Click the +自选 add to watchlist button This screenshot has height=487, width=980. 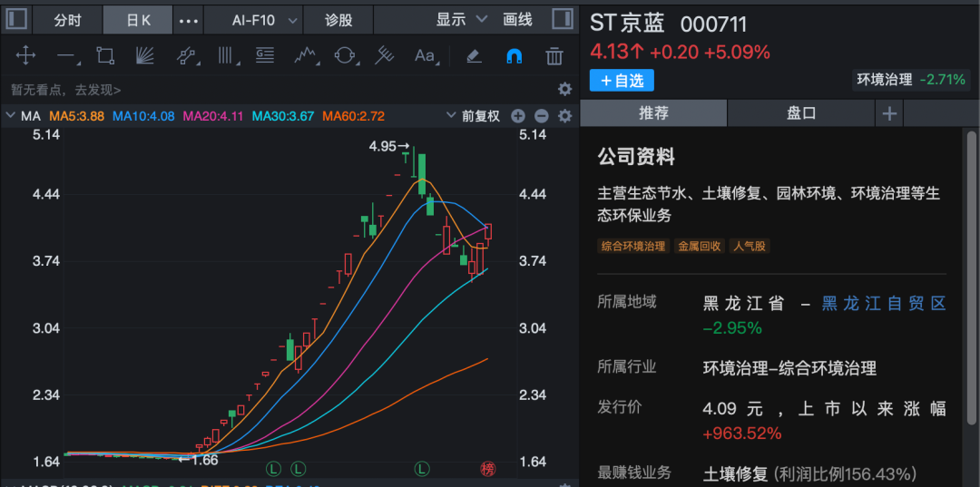click(622, 81)
